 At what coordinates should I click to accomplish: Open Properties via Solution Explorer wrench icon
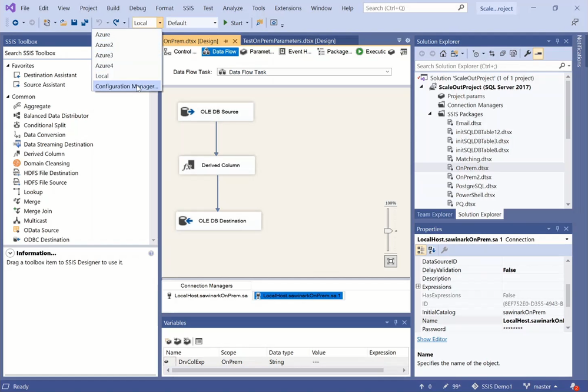coord(527,54)
